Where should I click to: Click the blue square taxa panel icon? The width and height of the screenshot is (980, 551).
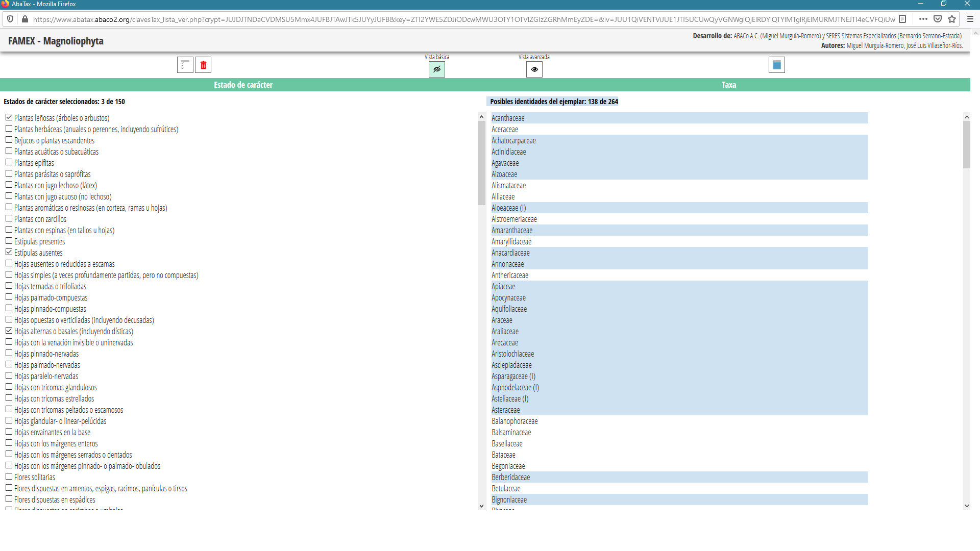pyautogui.click(x=776, y=65)
